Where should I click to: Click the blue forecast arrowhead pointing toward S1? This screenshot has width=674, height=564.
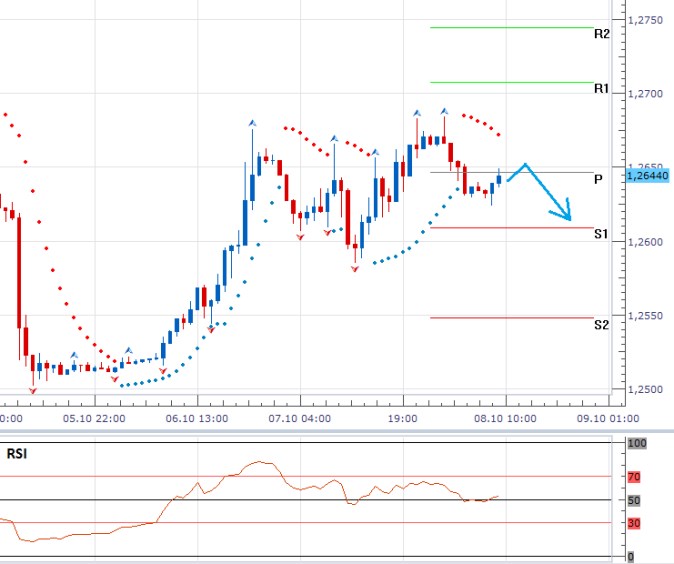click(565, 213)
